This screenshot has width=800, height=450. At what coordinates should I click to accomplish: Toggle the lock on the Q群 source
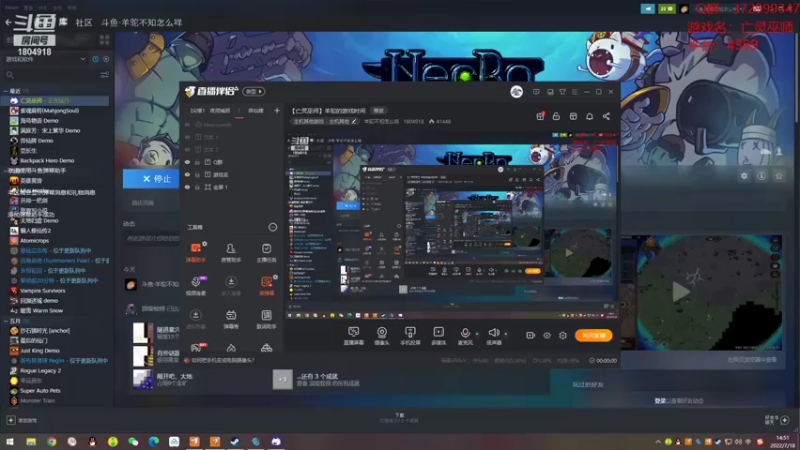pyautogui.click(x=197, y=162)
